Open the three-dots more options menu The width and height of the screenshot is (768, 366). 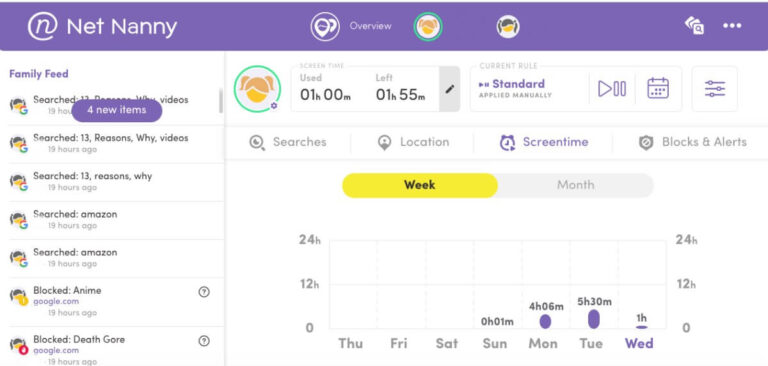pos(732,25)
